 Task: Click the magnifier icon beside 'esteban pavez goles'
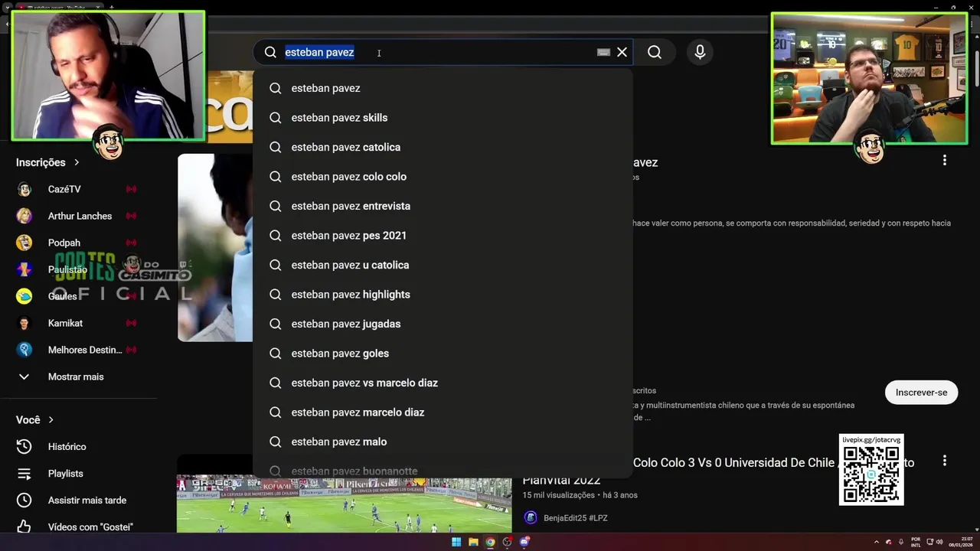(276, 354)
